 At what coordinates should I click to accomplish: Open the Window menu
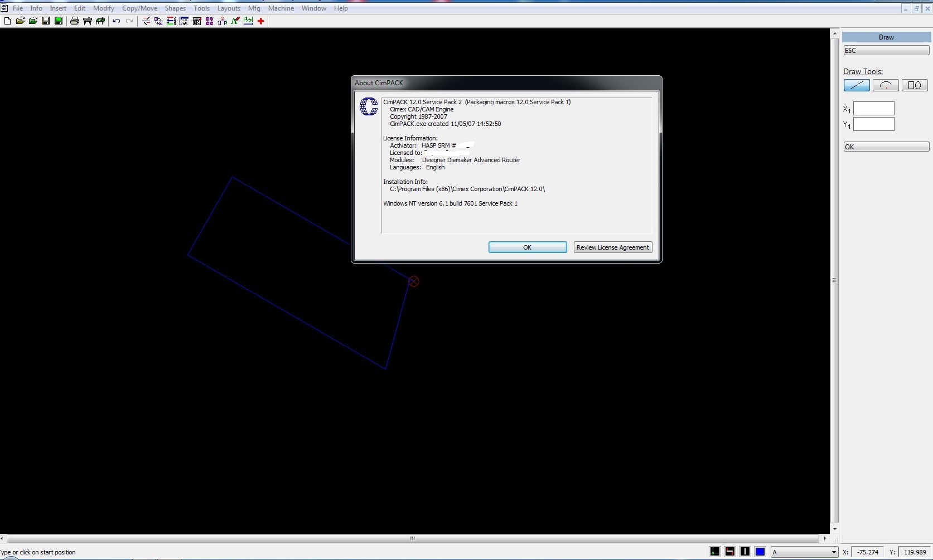(x=314, y=8)
